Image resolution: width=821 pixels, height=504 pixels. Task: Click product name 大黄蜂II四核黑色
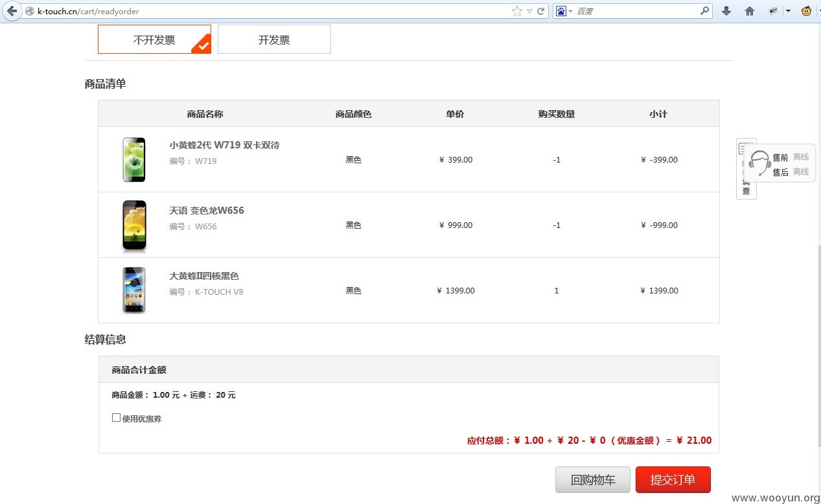204,276
